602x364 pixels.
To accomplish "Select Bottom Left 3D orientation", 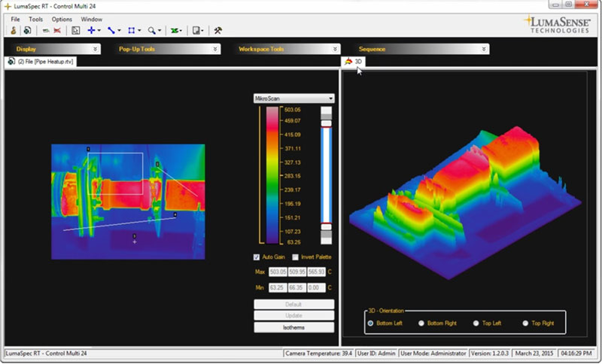I will click(x=370, y=323).
